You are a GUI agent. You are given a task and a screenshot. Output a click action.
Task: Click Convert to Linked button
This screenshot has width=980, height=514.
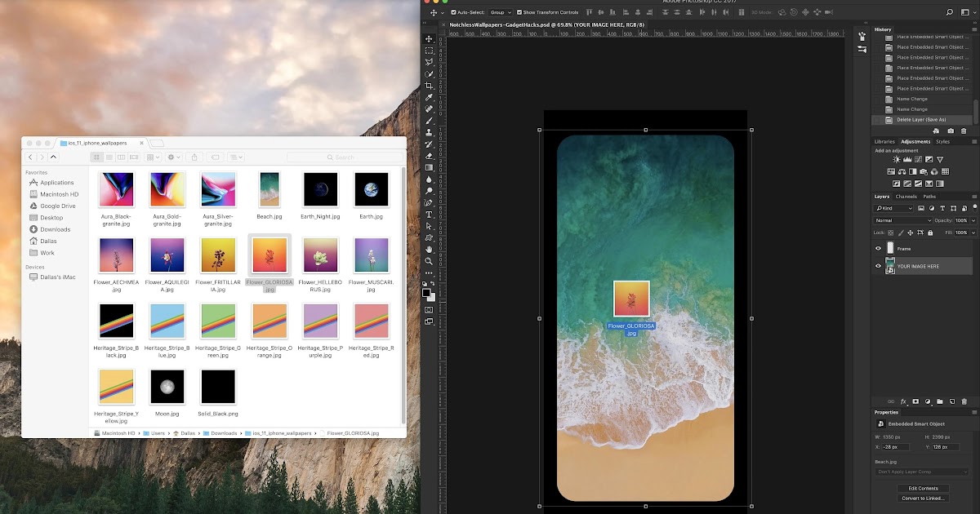(x=923, y=498)
